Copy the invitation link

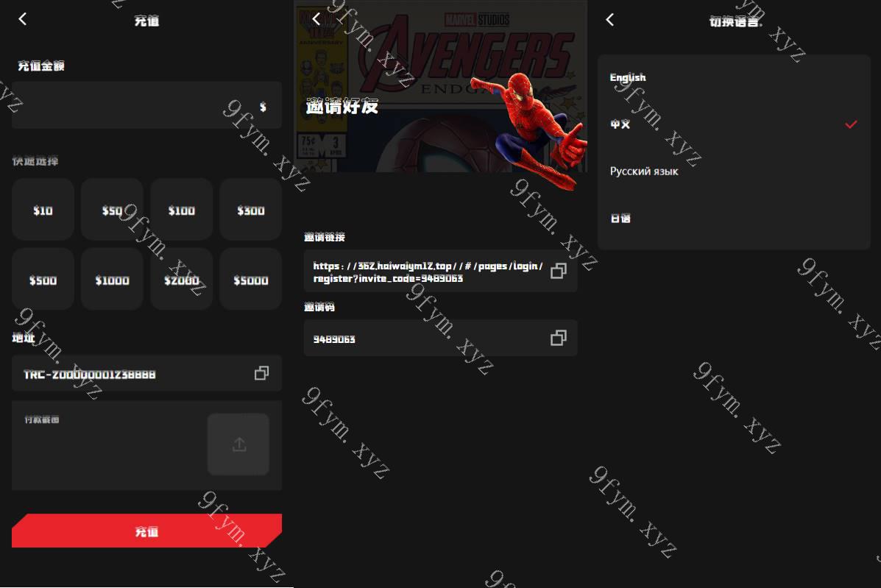[558, 271]
